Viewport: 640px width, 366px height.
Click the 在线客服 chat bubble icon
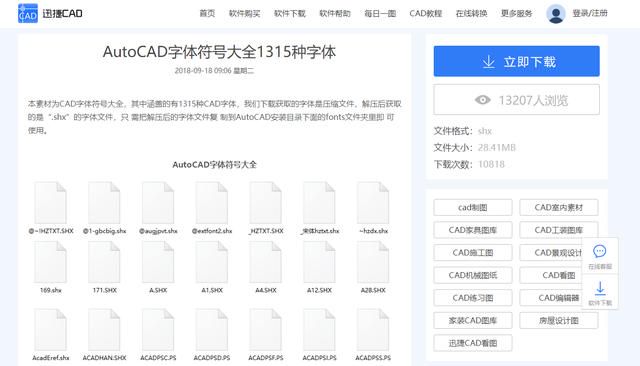click(x=600, y=251)
